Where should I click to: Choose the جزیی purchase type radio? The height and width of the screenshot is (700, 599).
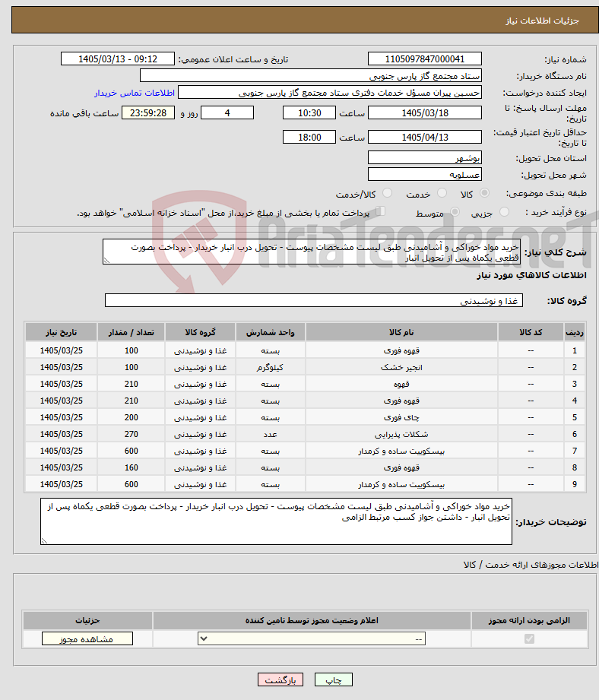click(x=504, y=212)
